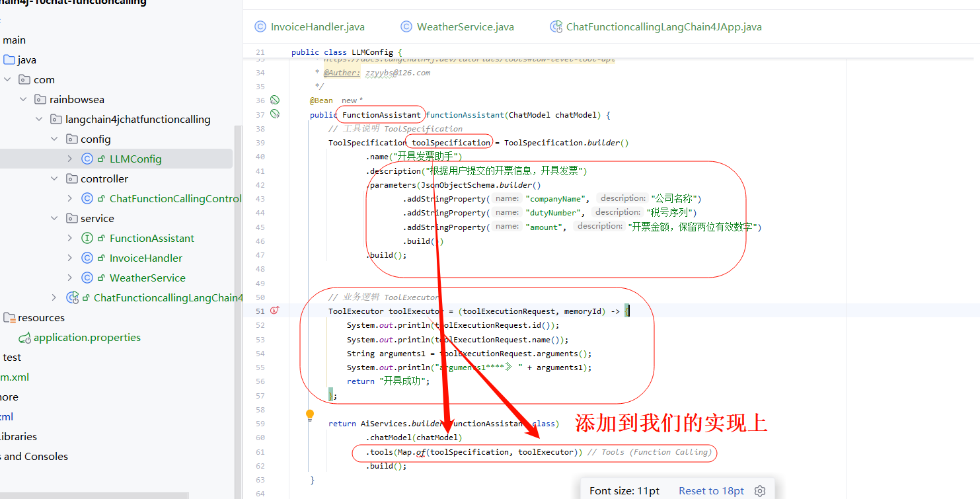Click the rainbowsea package icon

coord(40,100)
